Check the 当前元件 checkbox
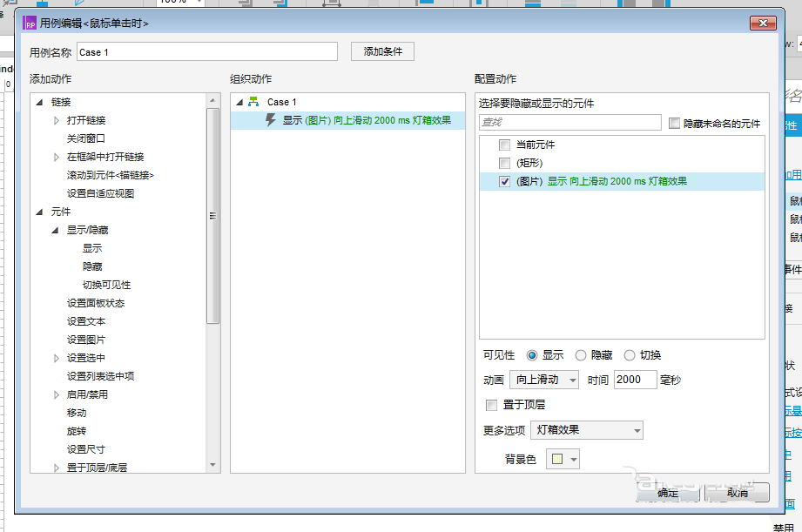 click(504, 145)
